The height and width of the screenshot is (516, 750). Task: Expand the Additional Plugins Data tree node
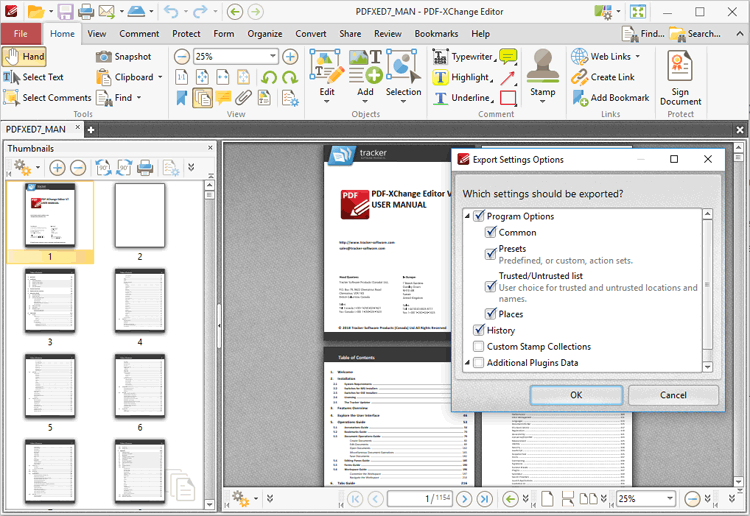[x=467, y=362]
